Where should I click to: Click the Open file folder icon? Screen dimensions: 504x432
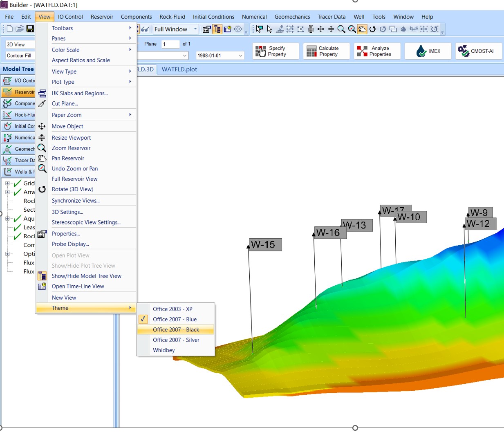(x=19, y=29)
